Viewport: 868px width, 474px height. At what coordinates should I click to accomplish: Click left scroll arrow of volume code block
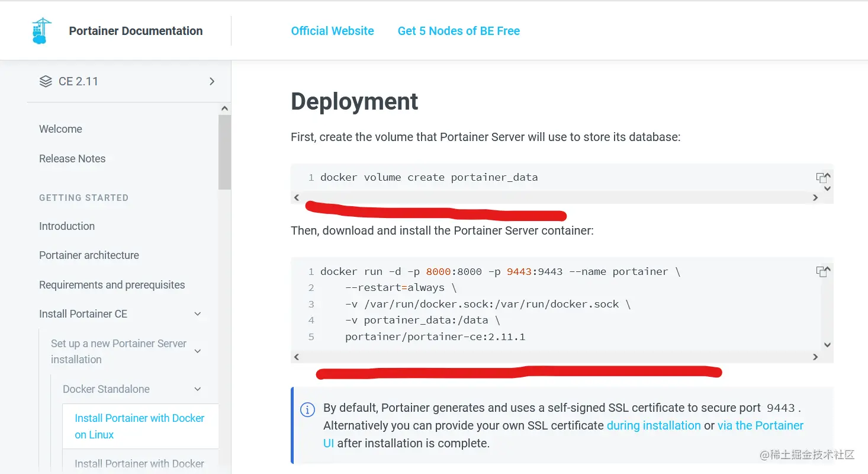coord(297,198)
